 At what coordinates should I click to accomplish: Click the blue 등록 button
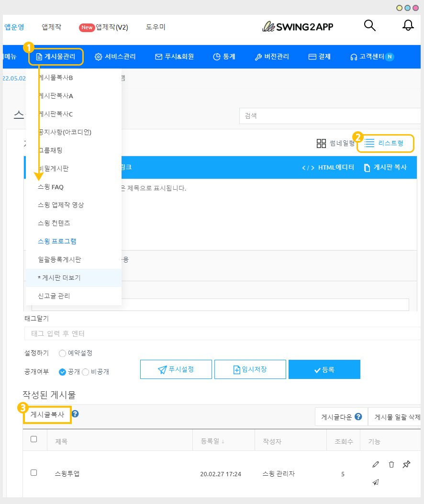point(324,370)
